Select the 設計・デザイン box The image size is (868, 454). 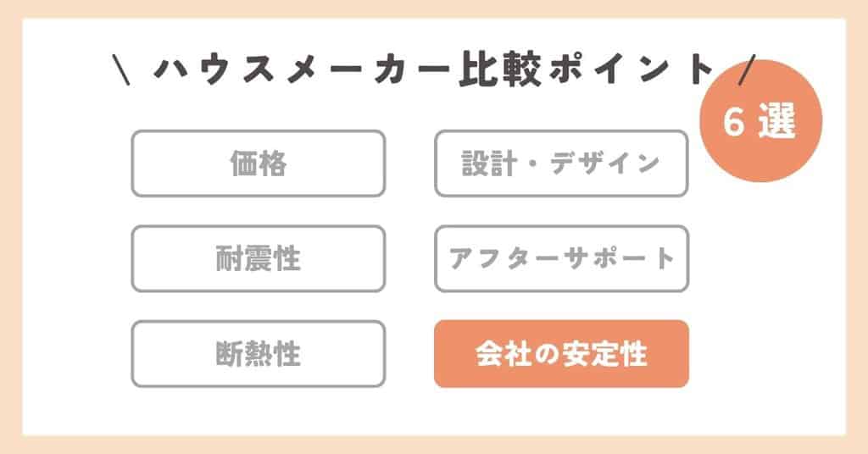[561, 163]
